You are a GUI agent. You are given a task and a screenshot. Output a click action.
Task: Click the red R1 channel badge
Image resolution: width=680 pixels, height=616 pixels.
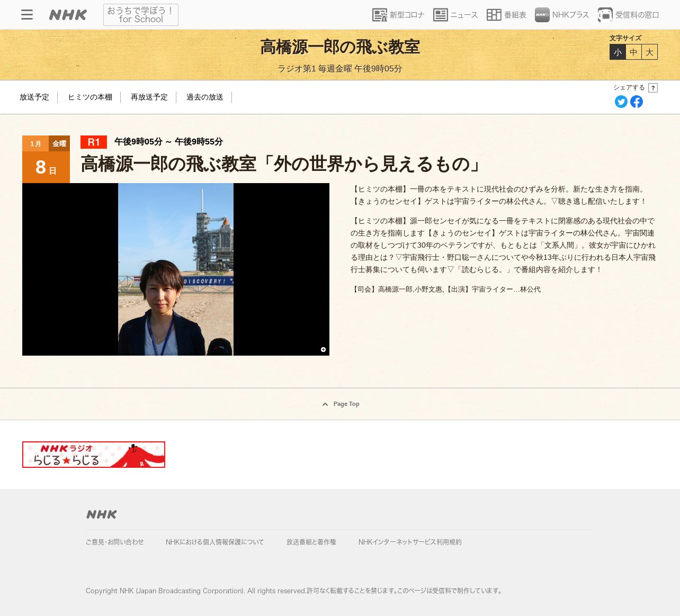tap(94, 142)
